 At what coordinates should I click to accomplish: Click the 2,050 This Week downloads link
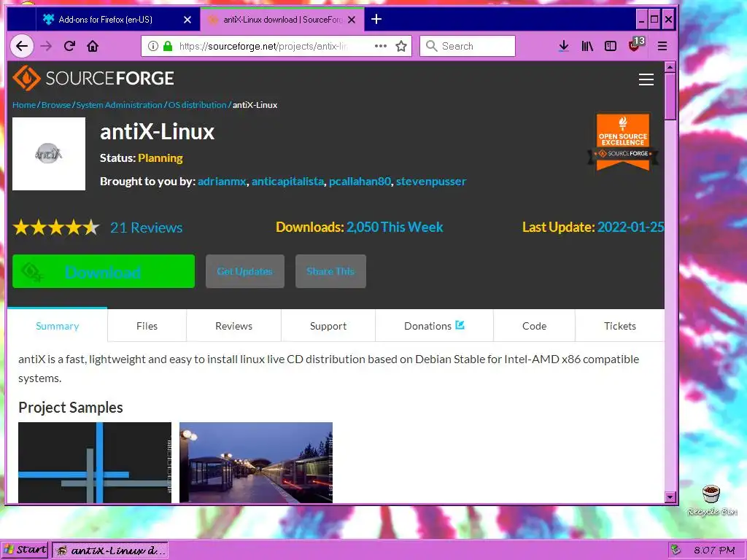click(395, 227)
